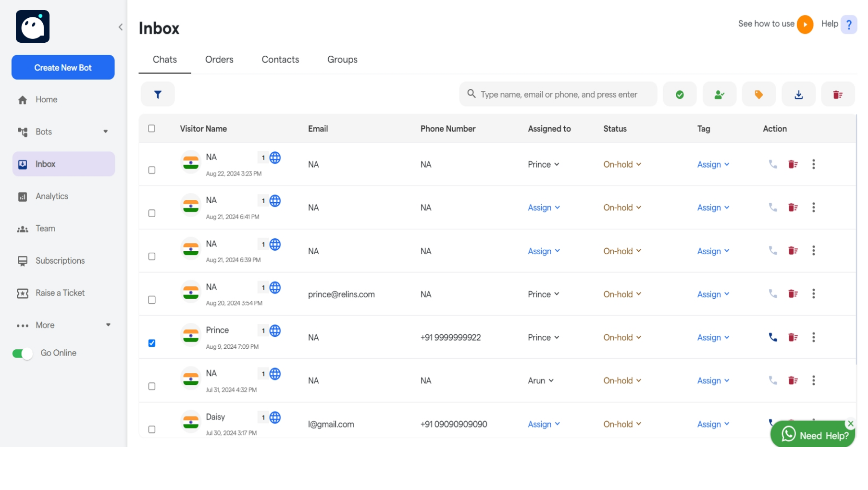
Task: Click the download export icon
Action: 798,94
